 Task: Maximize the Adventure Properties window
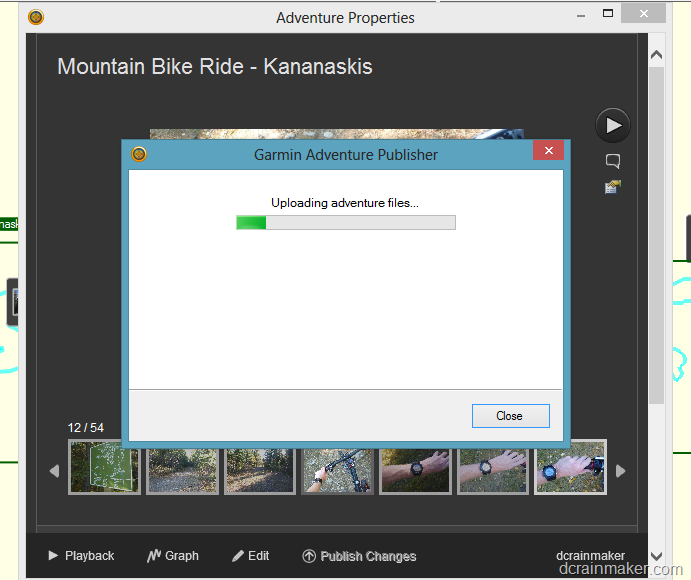click(x=608, y=14)
